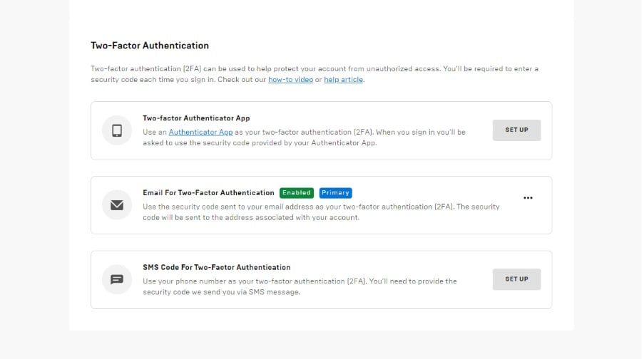The height and width of the screenshot is (359, 644).
Task: Open the help article link
Action: pyautogui.click(x=343, y=80)
